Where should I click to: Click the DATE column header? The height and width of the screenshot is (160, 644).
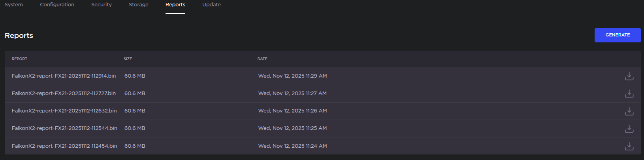(262, 59)
